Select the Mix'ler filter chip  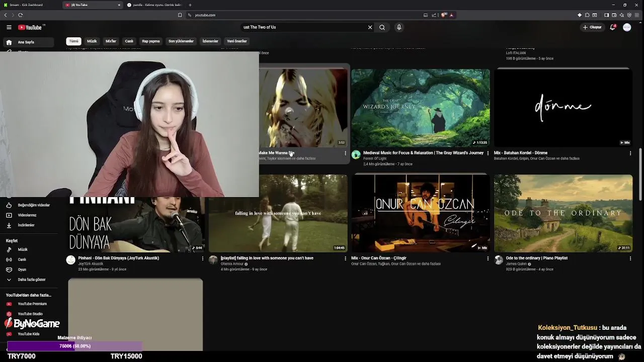pos(111,41)
